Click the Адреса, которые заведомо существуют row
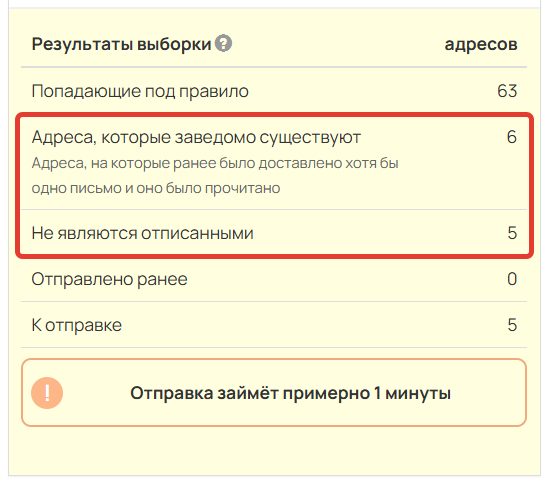The image size is (551, 487). click(x=274, y=163)
